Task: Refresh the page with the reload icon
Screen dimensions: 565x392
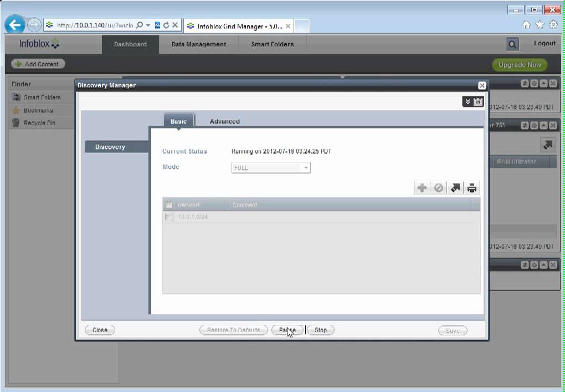Action: (166, 25)
